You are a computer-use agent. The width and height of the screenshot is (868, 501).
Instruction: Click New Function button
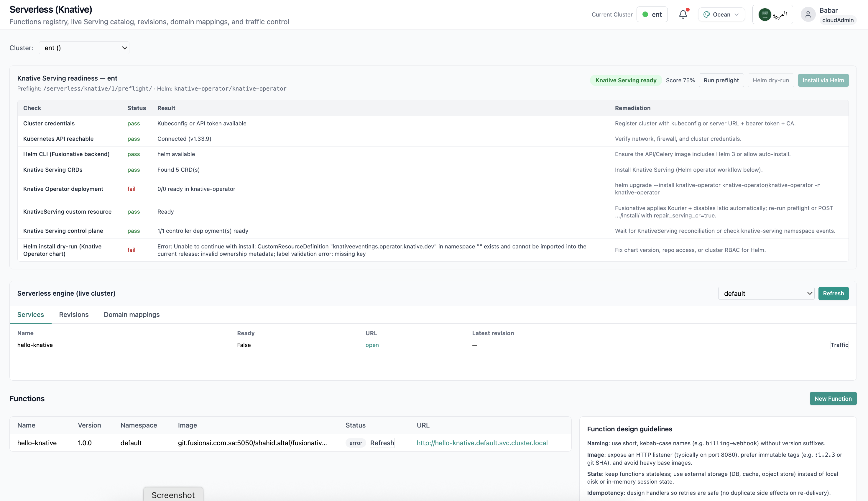click(833, 398)
